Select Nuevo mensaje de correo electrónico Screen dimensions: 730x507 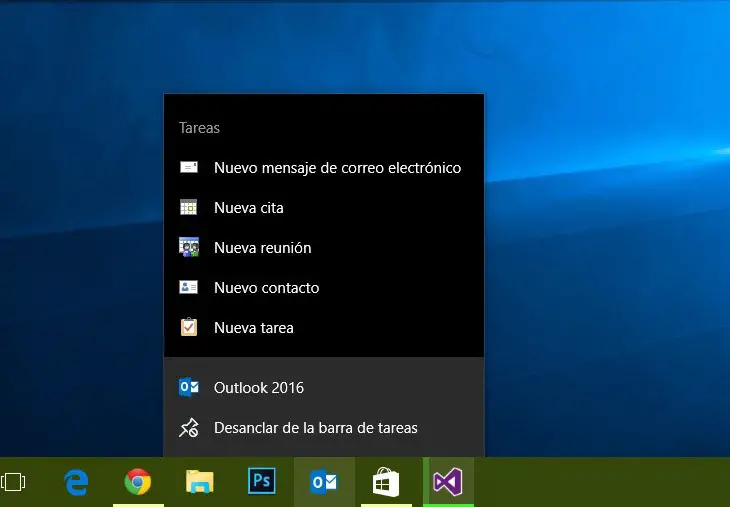click(x=324, y=168)
